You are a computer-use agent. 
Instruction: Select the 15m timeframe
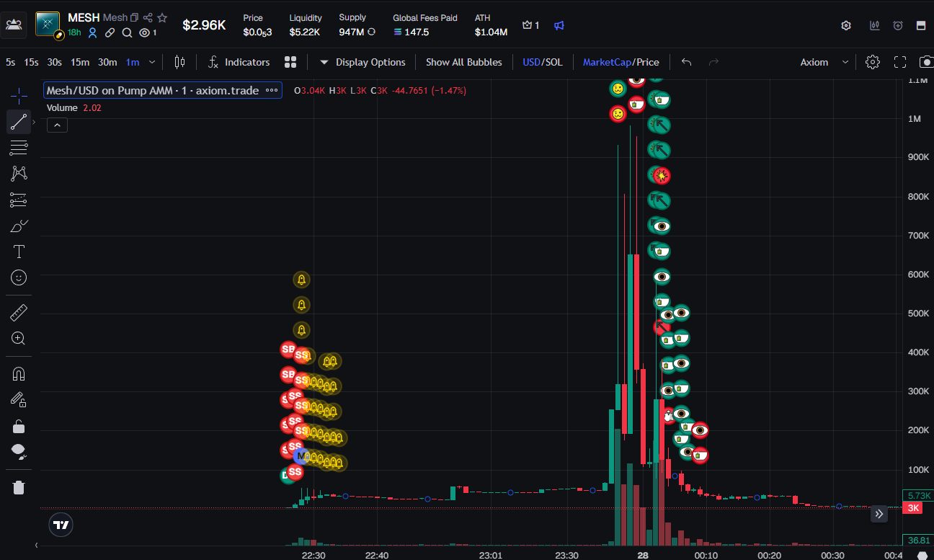[80, 62]
